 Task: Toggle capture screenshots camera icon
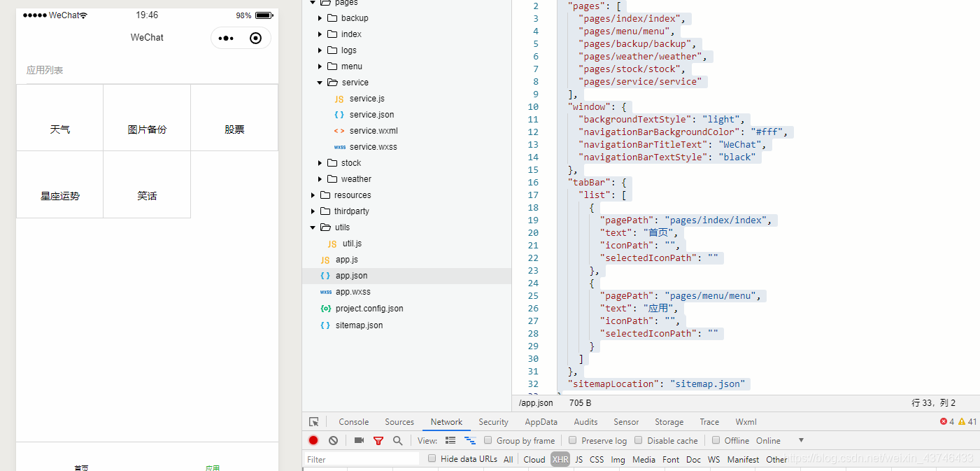click(359, 440)
